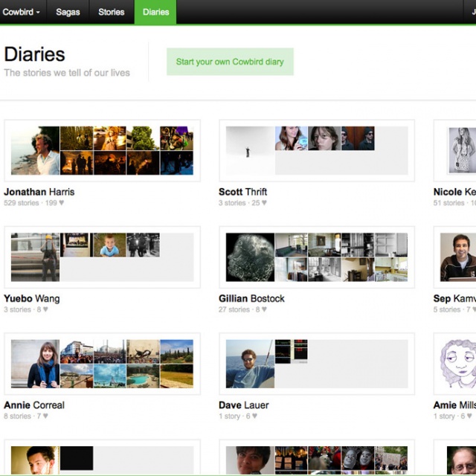
Task: Click Dave Lauer sailing portrait photo
Action: [x=250, y=364]
